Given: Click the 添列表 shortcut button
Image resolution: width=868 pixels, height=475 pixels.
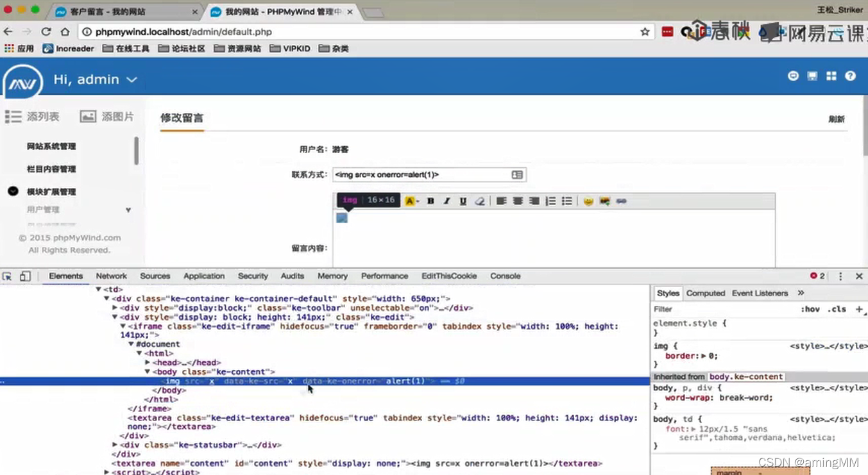Looking at the screenshot, I should pos(32,117).
